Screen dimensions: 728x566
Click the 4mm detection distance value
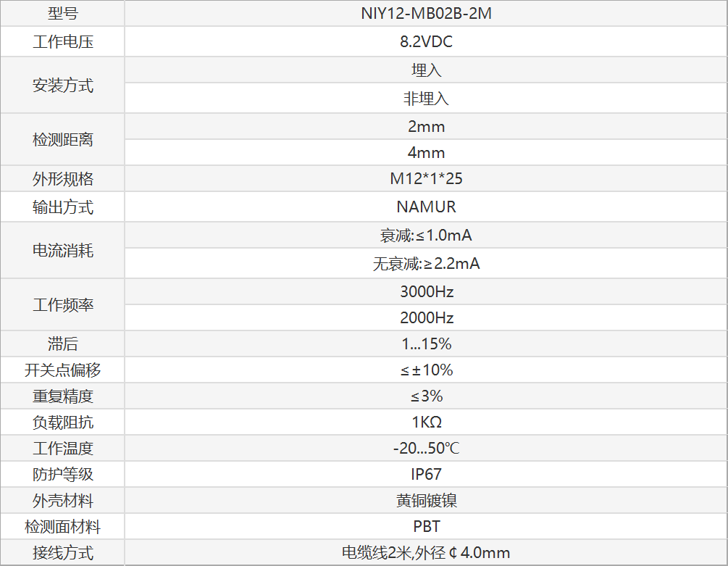point(426,152)
